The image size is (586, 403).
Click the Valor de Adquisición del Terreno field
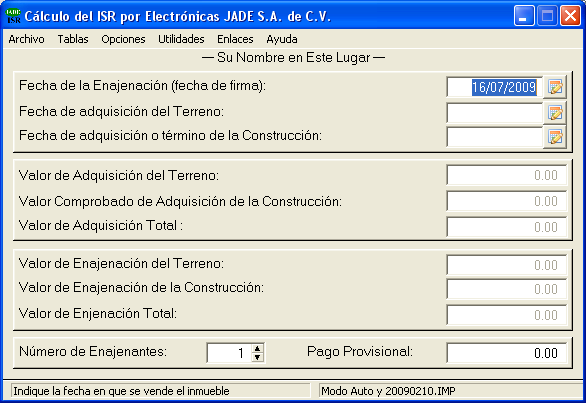click(506, 175)
